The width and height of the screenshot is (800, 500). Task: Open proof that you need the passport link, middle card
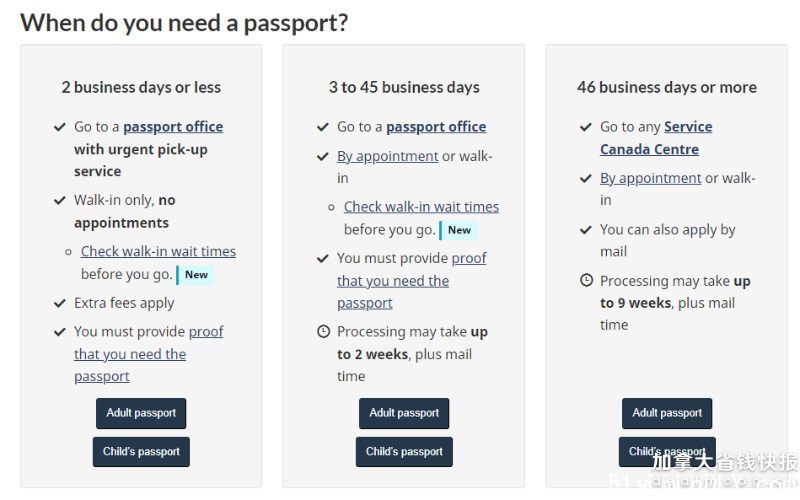pyautogui.click(x=412, y=280)
